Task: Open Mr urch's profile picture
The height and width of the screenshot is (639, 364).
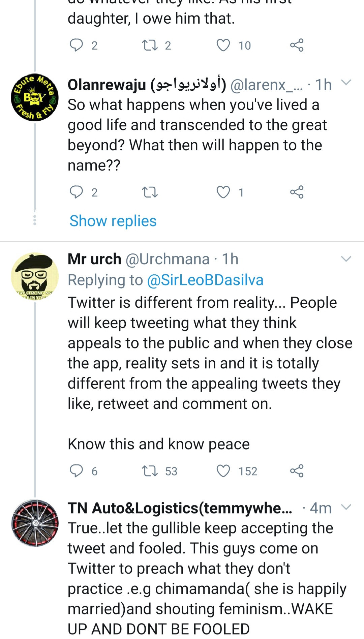Action: point(35,276)
